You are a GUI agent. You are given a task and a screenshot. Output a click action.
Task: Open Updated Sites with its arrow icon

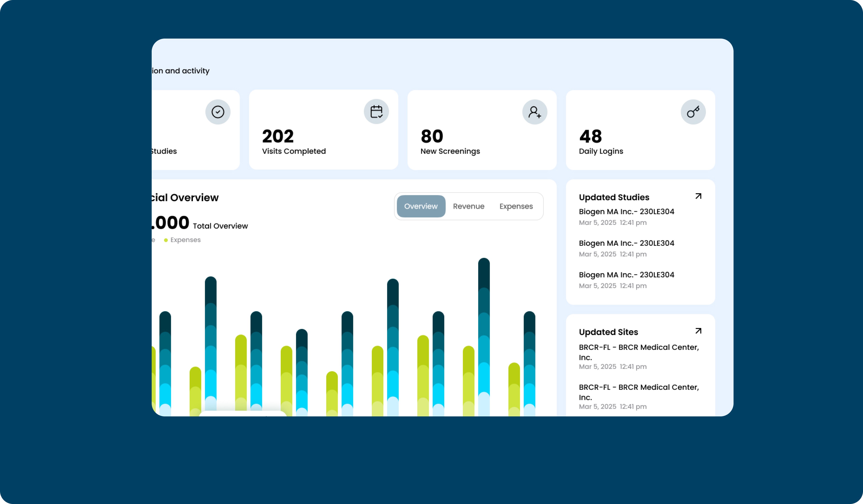pos(698,331)
